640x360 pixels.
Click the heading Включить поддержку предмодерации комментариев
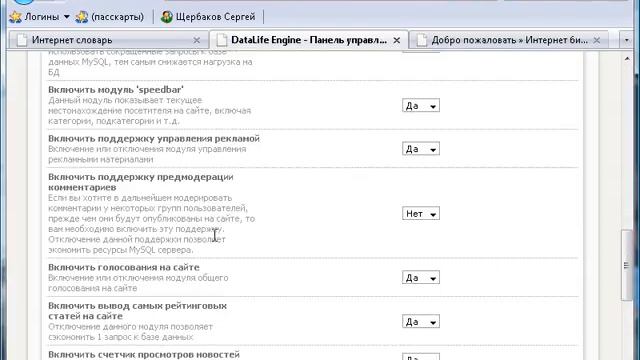point(141,182)
